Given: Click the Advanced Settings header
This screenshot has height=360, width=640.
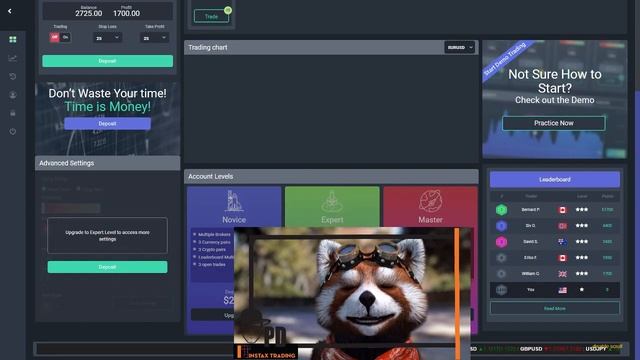Looking at the screenshot, I should 107,163.
